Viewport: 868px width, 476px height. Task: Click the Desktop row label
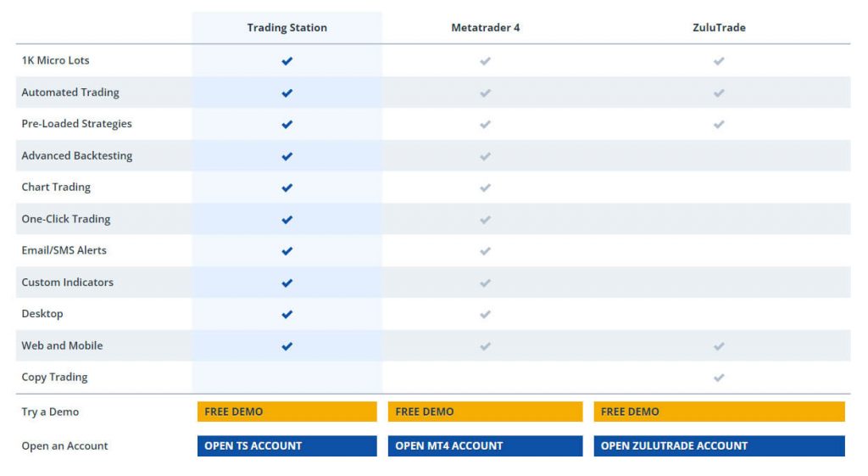click(42, 314)
